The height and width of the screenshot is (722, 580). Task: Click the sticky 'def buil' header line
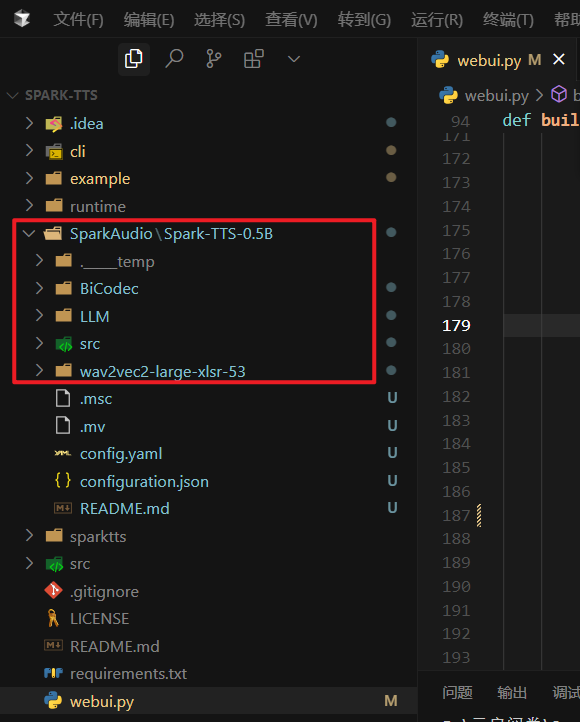point(541,121)
